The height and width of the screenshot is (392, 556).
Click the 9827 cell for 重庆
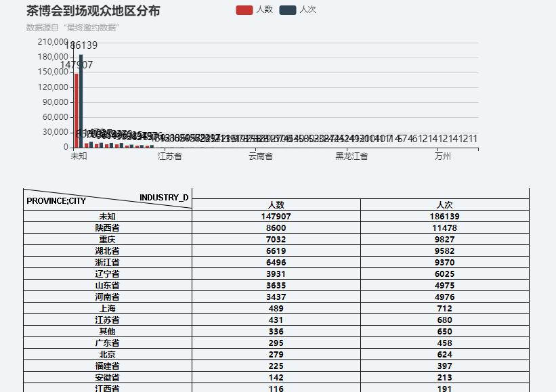tap(445, 239)
